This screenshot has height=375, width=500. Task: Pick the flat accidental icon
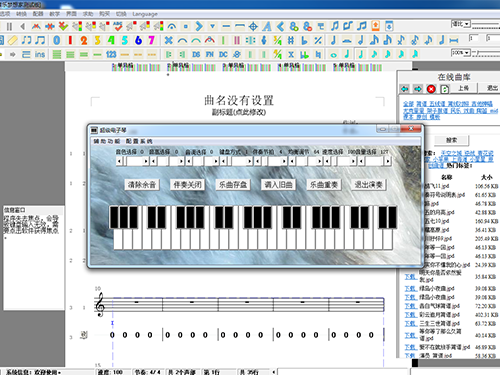(x=304, y=40)
